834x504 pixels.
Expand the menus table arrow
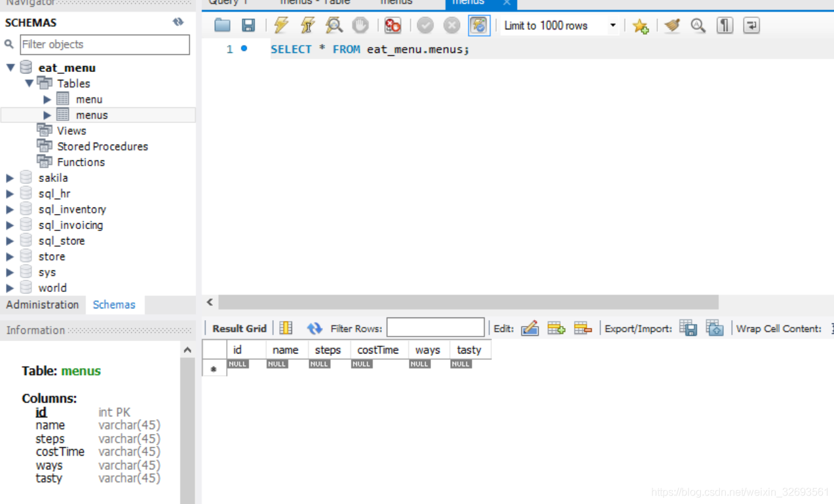47,115
